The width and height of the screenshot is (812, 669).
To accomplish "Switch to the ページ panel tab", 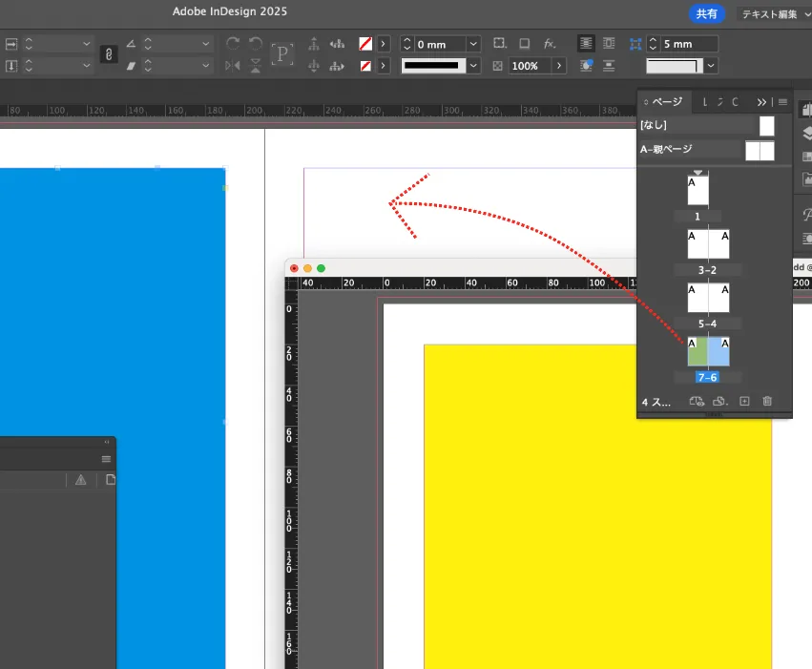I will pos(665,102).
